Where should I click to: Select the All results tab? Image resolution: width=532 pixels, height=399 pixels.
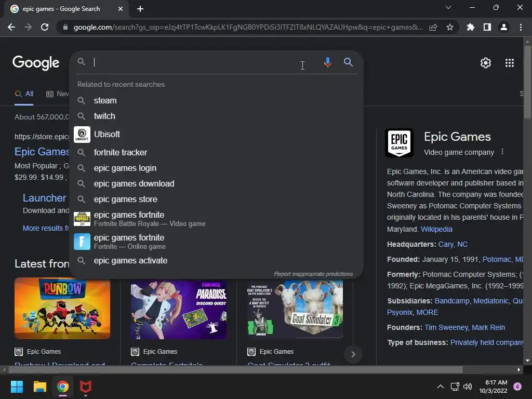pos(24,94)
